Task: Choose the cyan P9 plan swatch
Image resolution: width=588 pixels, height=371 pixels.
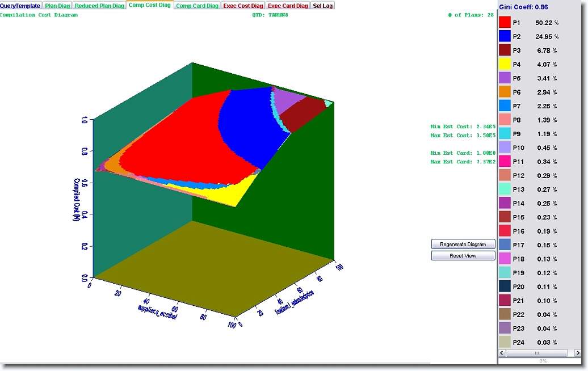Action: point(505,134)
